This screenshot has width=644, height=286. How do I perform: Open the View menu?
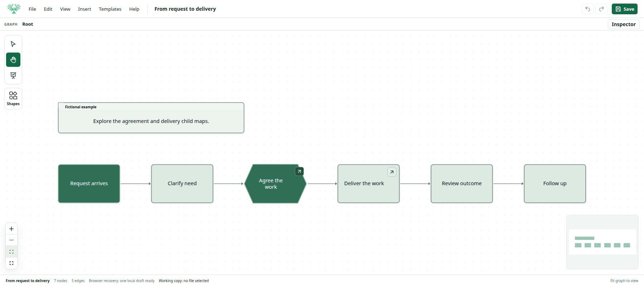pyautogui.click(x=65, y=9)
